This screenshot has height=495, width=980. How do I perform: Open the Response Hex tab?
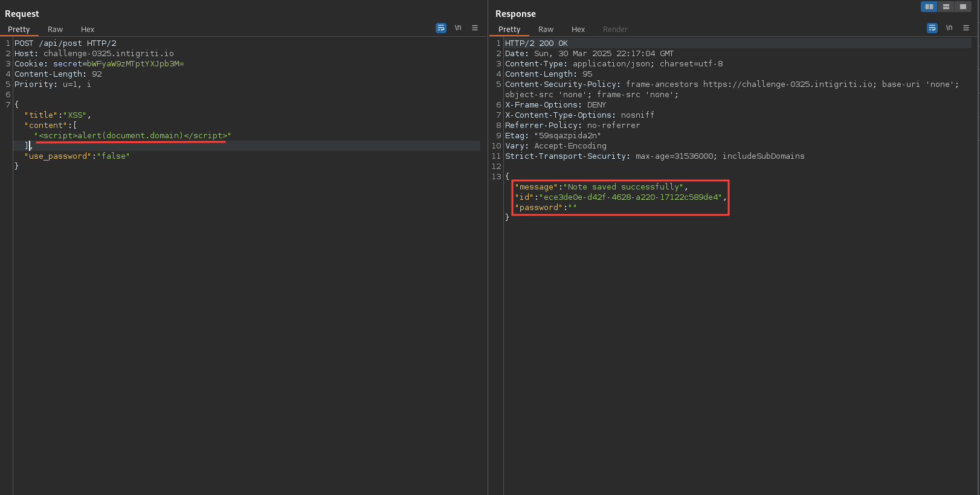(578, 29)
